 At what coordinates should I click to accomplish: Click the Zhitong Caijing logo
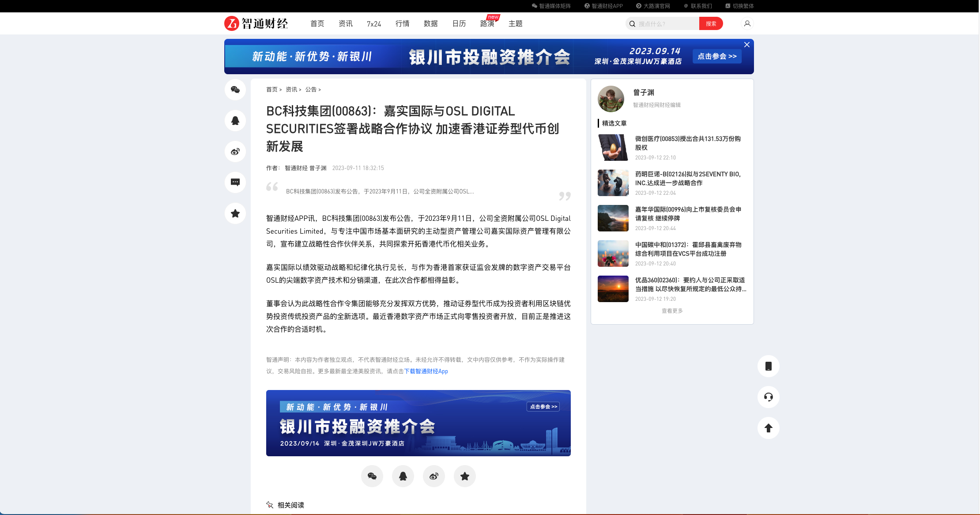pyautogui.click(x=256, y=23)
